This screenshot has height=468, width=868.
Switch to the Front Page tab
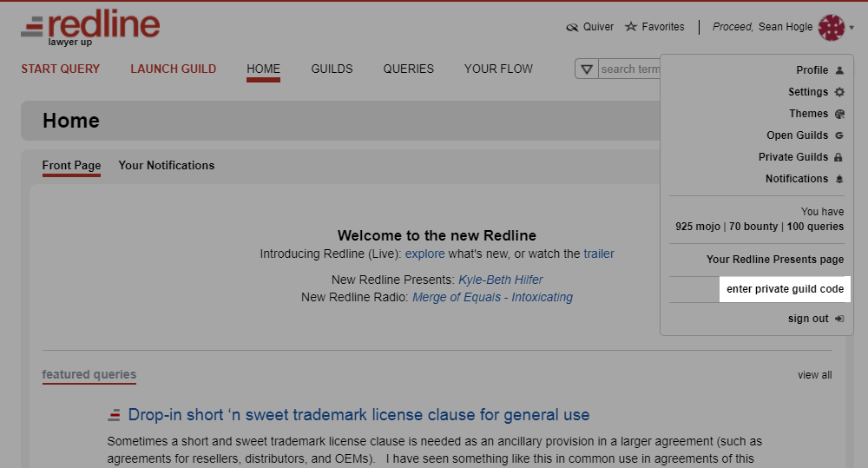click(71, 166)
